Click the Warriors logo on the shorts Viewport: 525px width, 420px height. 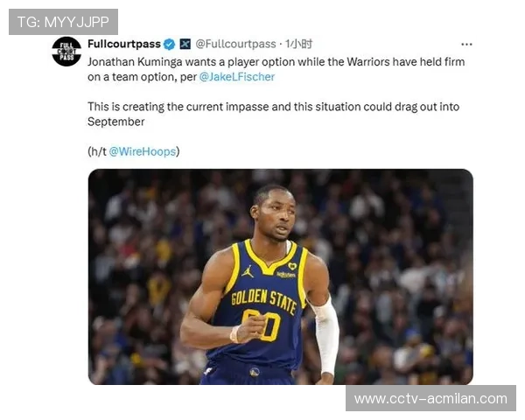click(x=255, y=371)
